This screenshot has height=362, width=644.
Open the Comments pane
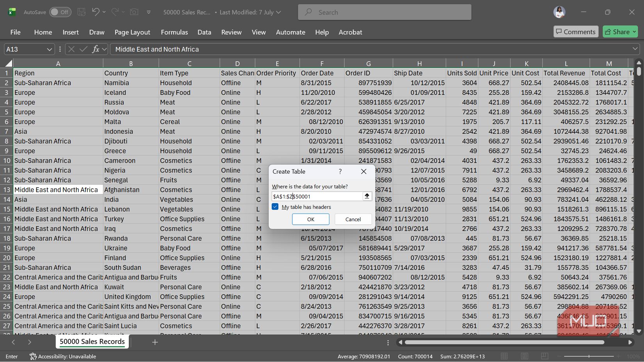(x=576, y=32)
